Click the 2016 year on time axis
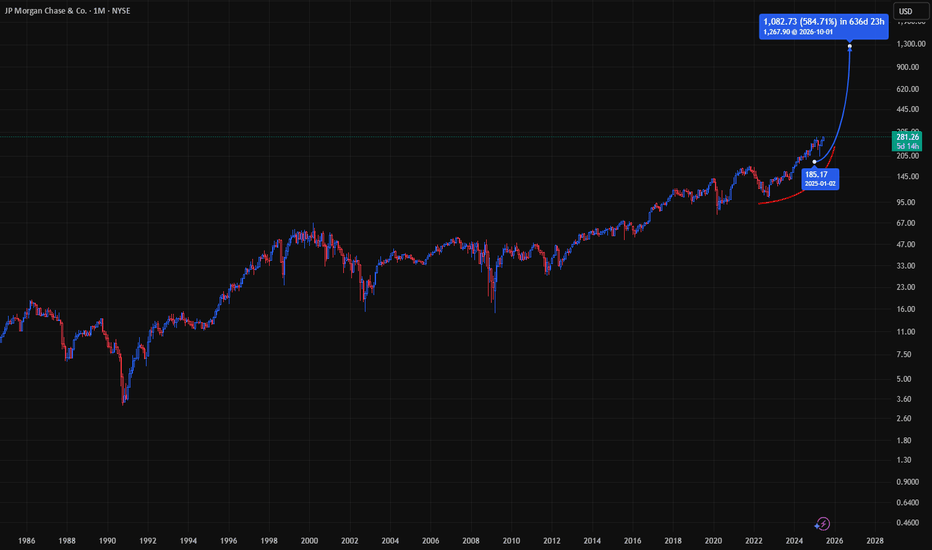932x550 pixels. pyautogui.click(x=632, y=541)
